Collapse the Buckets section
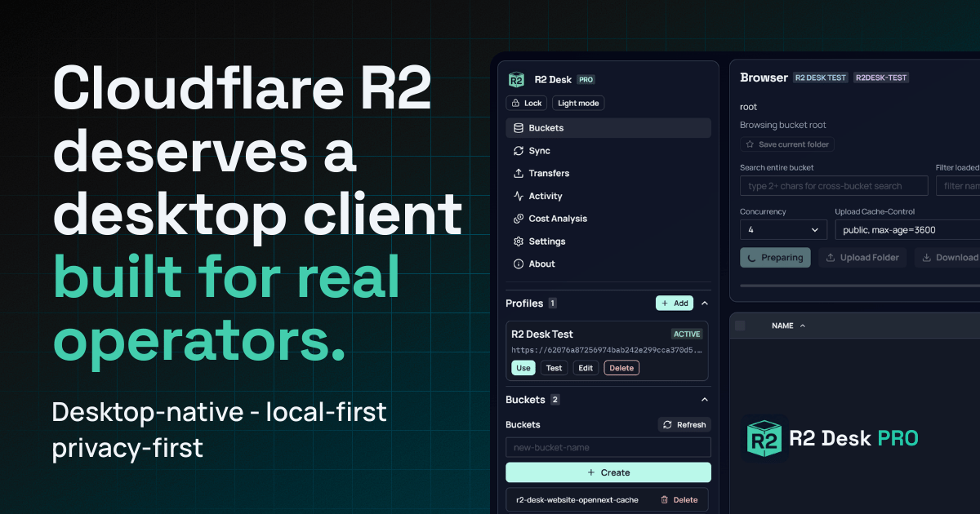Viewport: 980px width, 514px height. pyautogui.click(x=704, y=399)
